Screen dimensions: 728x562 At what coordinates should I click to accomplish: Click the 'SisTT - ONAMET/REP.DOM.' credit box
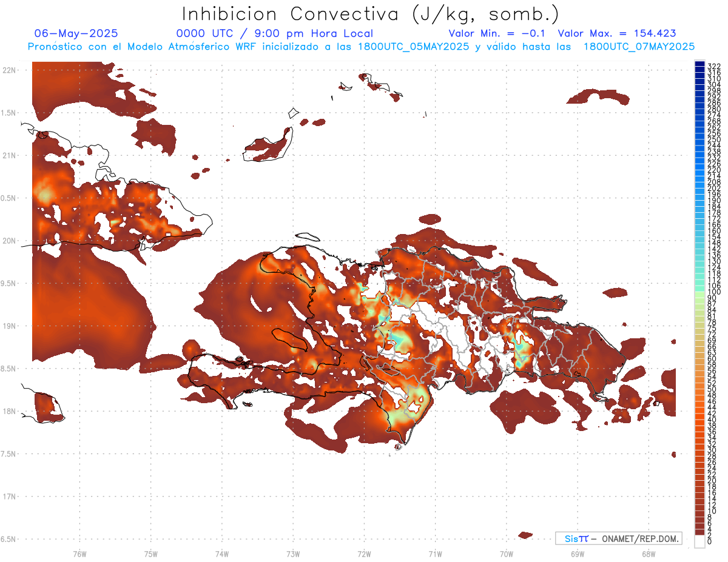pos(618,538)
